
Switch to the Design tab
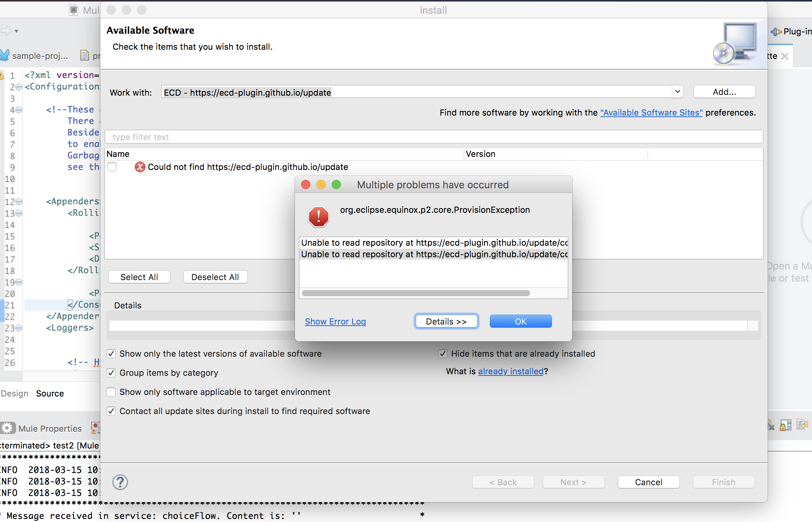click(15, 393)
